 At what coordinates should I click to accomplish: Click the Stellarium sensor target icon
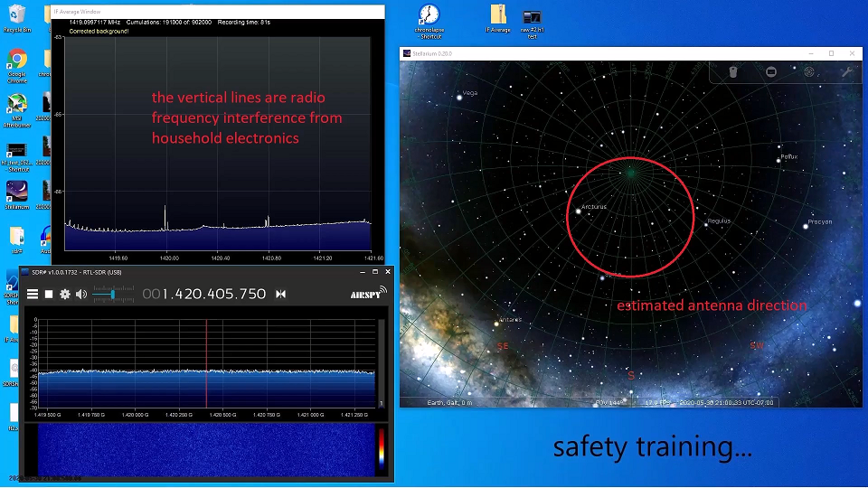[808, 72]
